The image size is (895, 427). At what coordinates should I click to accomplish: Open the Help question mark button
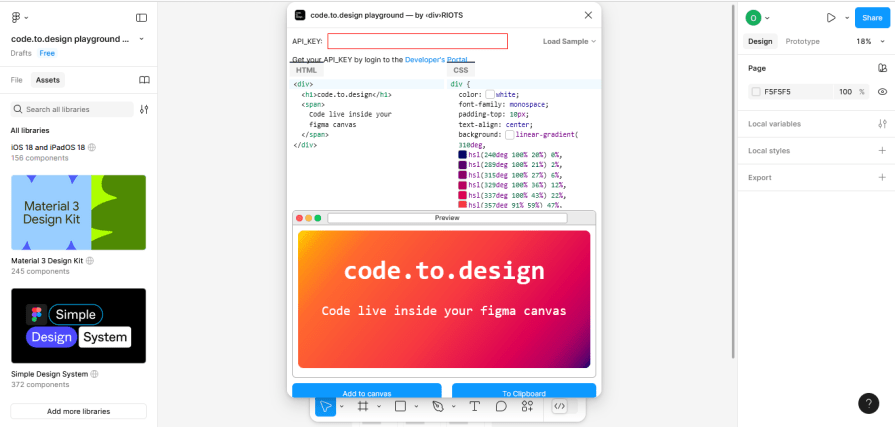(x=869, y=403)
